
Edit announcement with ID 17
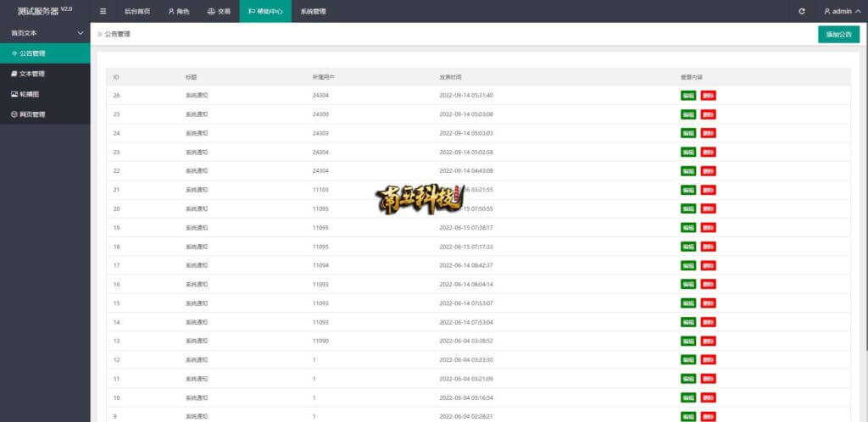click(688, 265)
